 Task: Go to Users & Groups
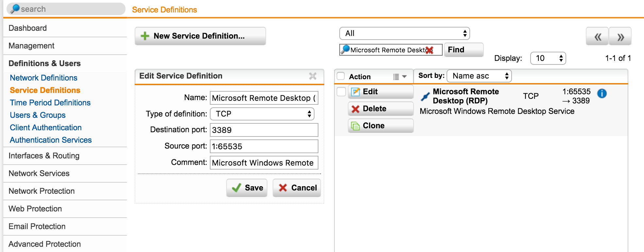pyautogui.click(x=38, y=115)
